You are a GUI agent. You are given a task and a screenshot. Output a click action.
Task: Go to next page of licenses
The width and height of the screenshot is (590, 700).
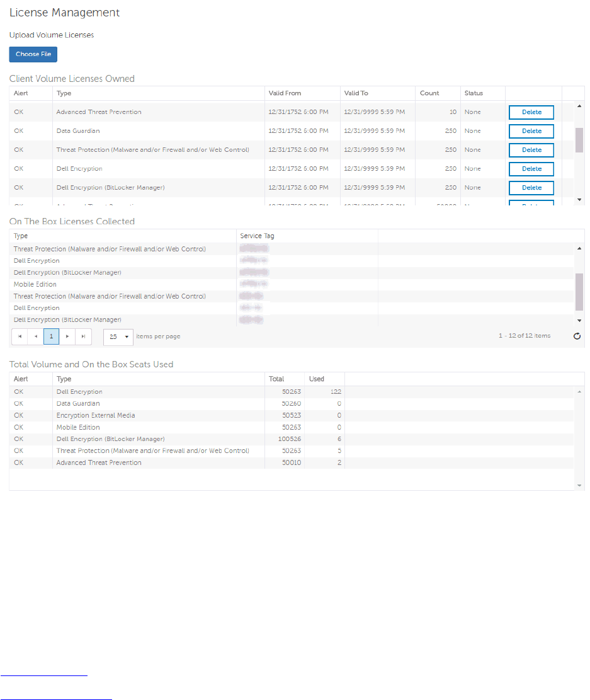tap(67, 336)
